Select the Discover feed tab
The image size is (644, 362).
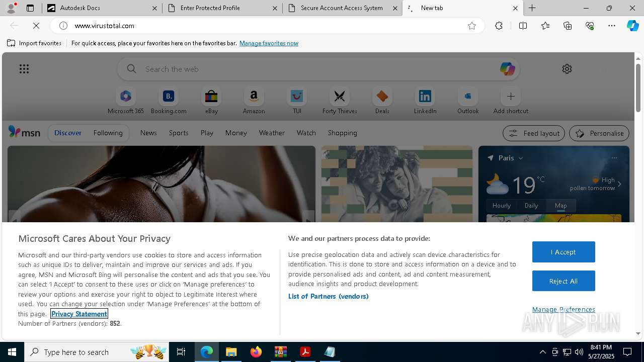pyautogui.click(x=68, y=133)
